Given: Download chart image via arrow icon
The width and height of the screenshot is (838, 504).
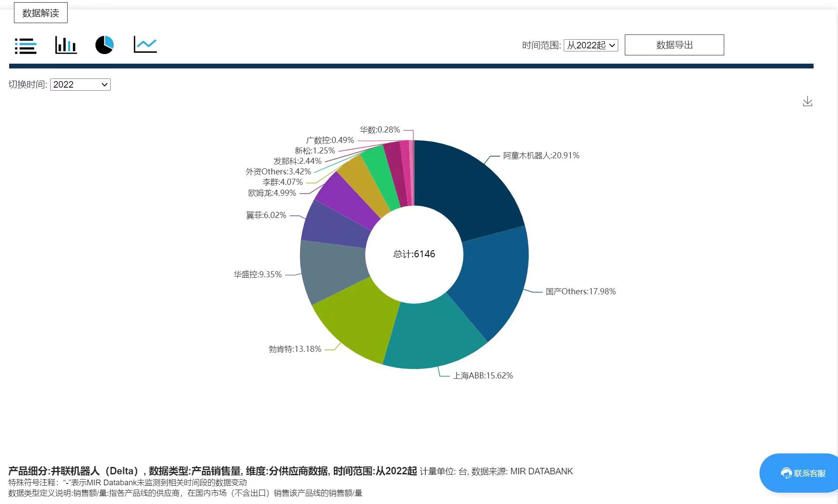Looking at the screenshot, I should (807, 102).
